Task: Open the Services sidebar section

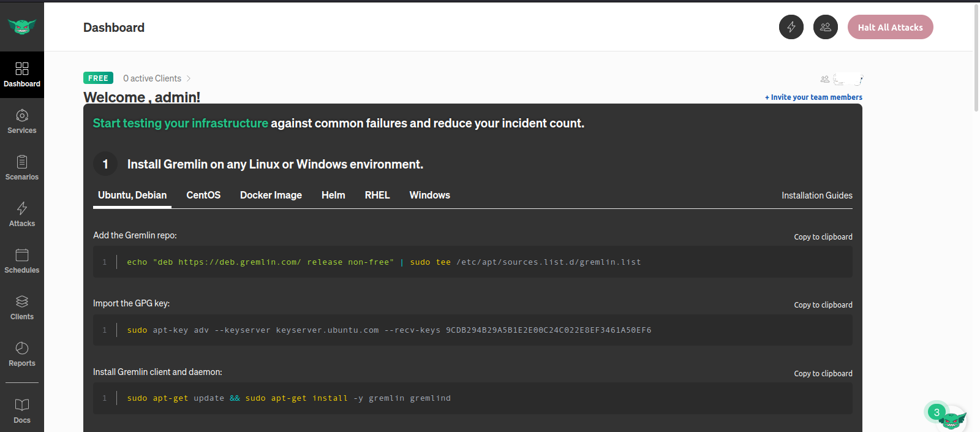Action: 22,121
